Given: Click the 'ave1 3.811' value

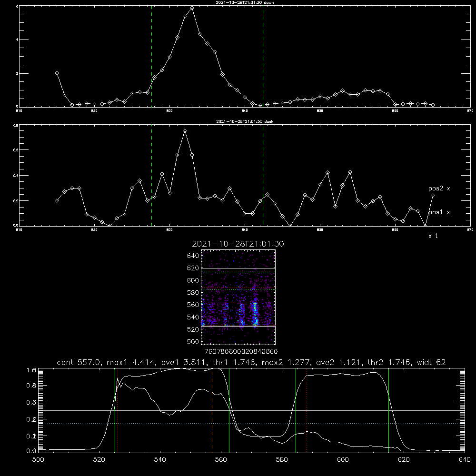Looking at the screenshot, I should 184,362.
